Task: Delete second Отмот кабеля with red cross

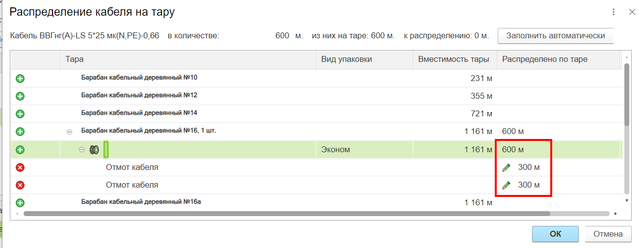Action: (20, 185)
